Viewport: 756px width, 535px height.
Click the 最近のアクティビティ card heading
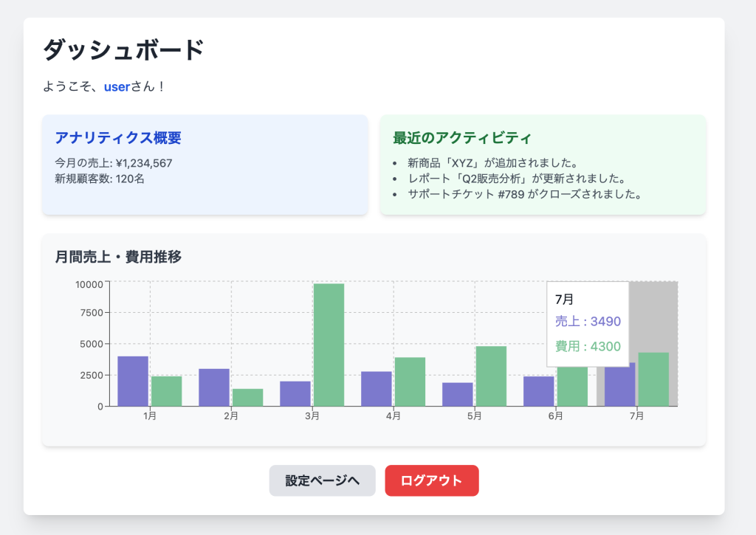tap(462, 138)
